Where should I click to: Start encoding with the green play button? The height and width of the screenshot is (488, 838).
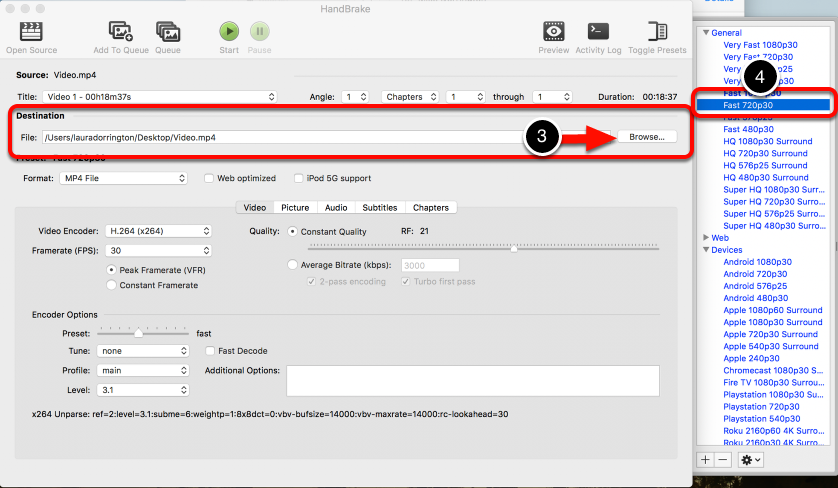tap(229, 32)
